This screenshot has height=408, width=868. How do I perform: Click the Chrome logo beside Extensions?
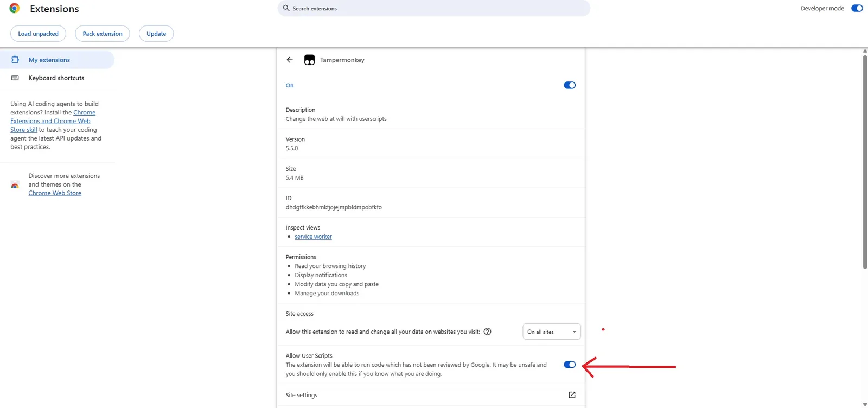coord(15,8)
